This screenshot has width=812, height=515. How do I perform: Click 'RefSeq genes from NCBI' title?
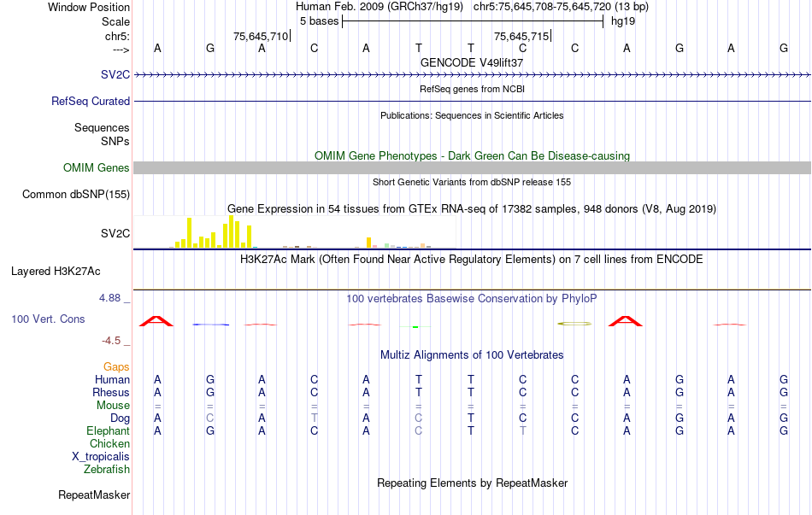(472, 89)
